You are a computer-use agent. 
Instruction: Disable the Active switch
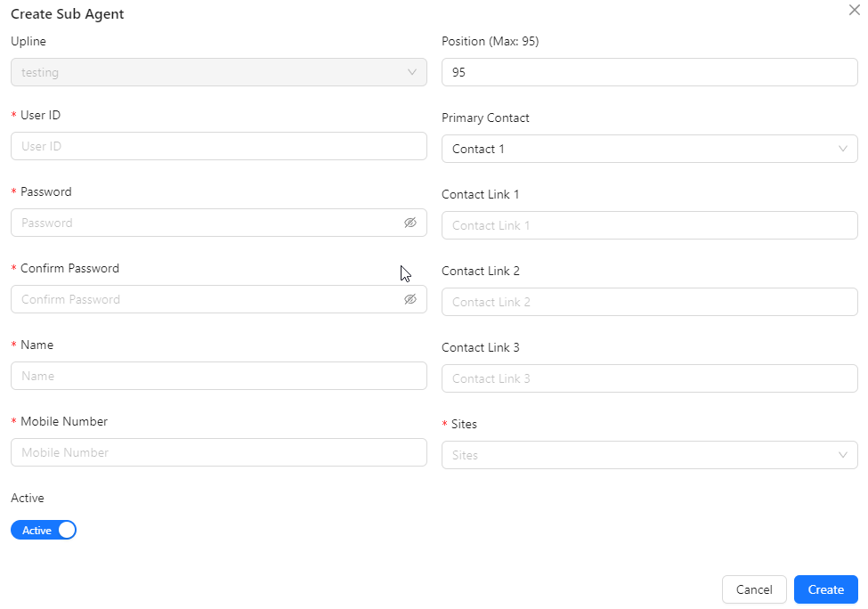point(43,530)
